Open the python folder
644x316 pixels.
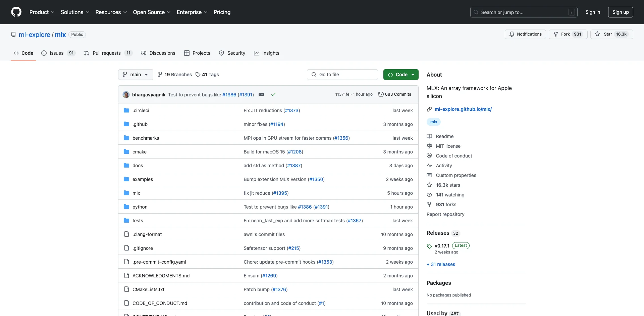(140, 207)
